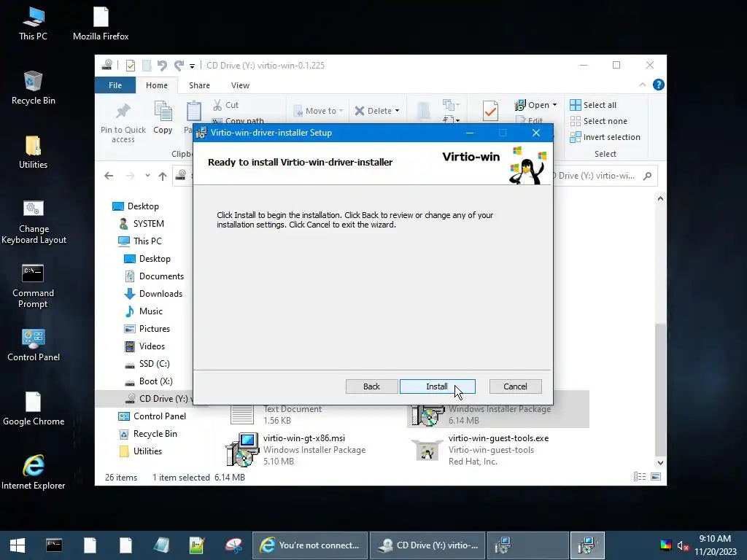Image resolution: width=747 pixels, height=560 pixels.
Task: Click the redo icon in title bar
Action: pos(179,65)
